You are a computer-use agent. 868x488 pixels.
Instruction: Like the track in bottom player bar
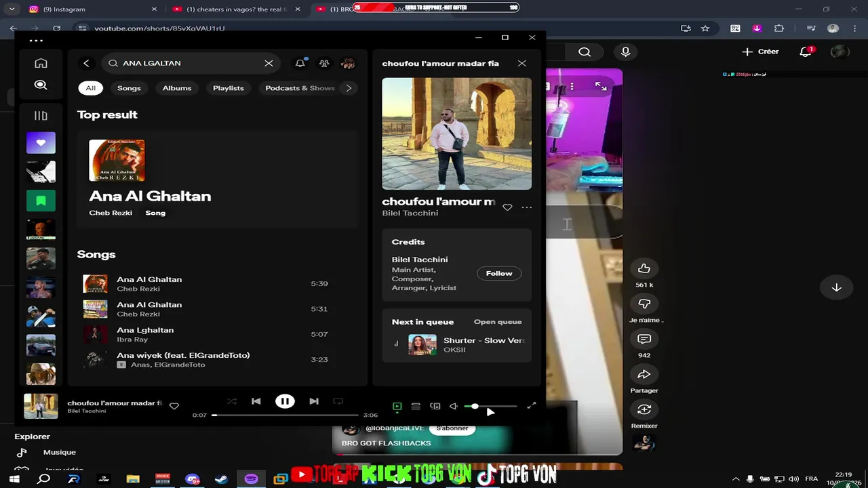[x=174, y=406]
